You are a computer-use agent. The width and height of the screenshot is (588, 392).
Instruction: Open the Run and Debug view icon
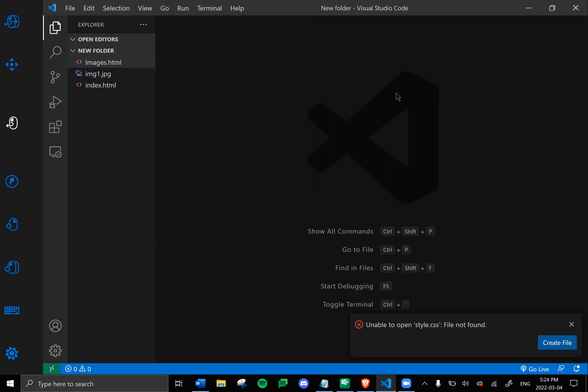click(55, 102)
